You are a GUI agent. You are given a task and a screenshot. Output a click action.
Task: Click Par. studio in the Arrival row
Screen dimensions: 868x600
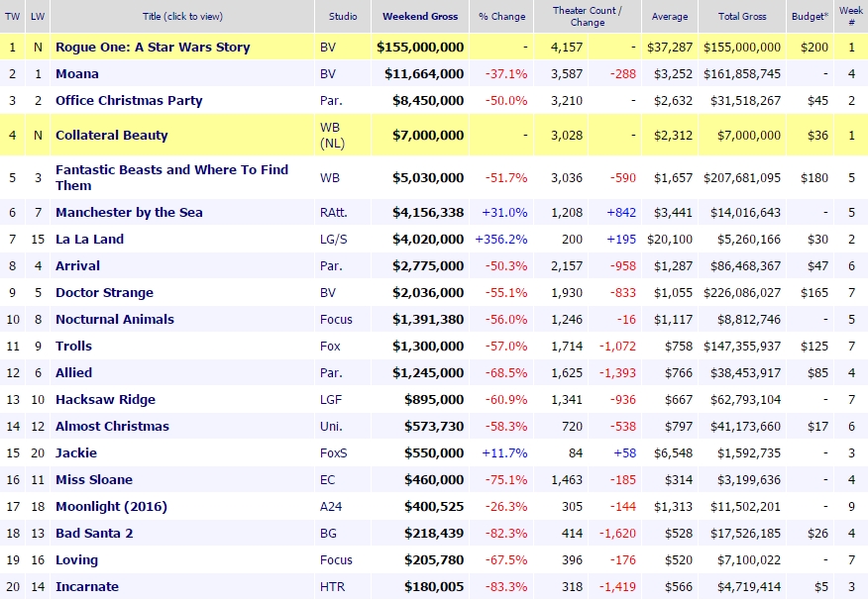coord(331,266)
